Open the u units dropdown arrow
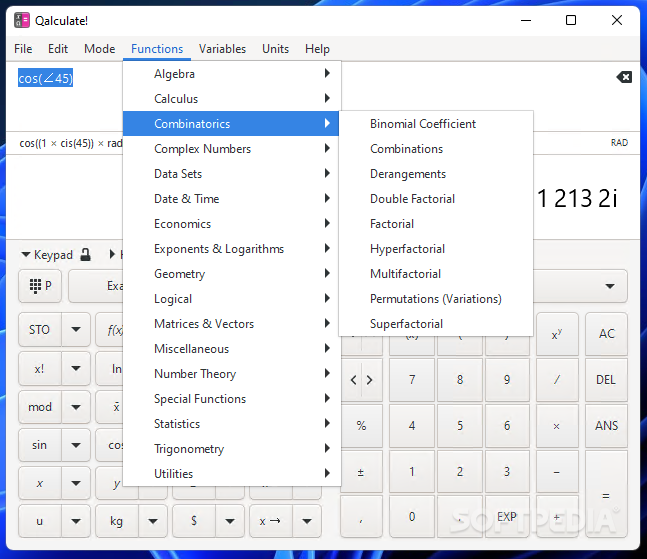647x559 pixels. click(76, 521)
